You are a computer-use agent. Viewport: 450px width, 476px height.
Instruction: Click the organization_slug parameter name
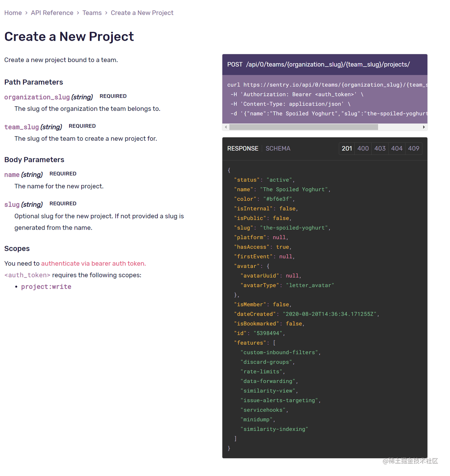coord(37,97)
